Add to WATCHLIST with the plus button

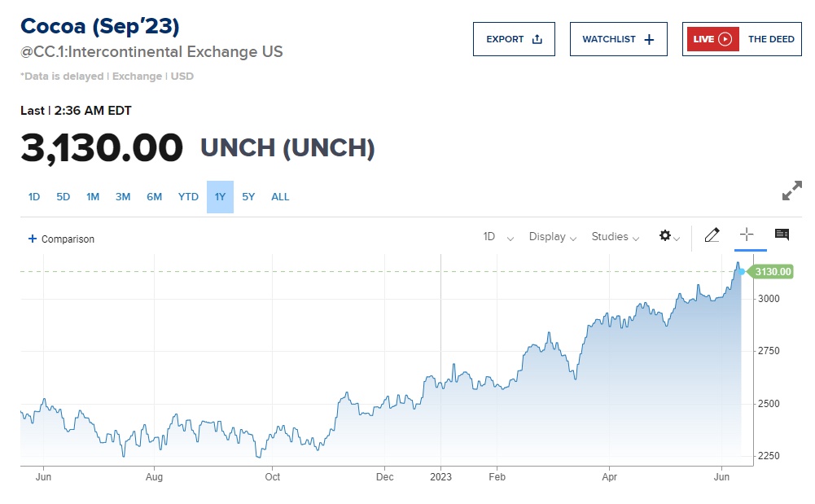618,39
